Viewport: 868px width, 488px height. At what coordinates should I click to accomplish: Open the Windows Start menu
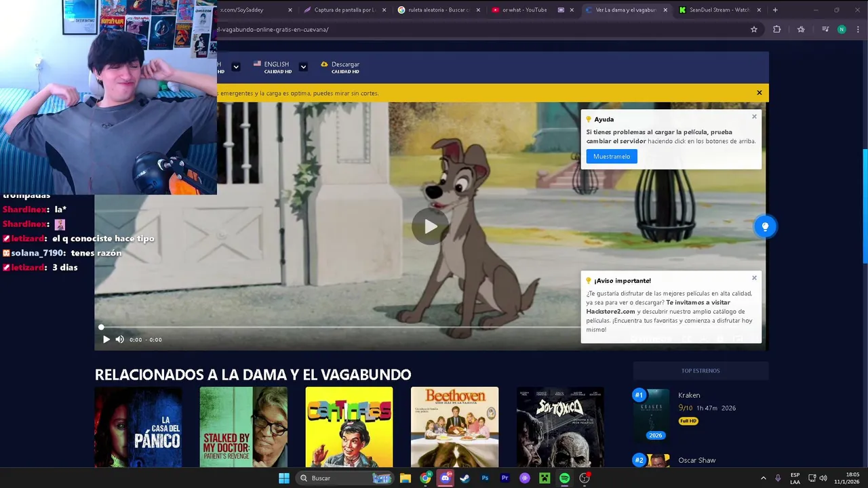click(x=284, y=479)
